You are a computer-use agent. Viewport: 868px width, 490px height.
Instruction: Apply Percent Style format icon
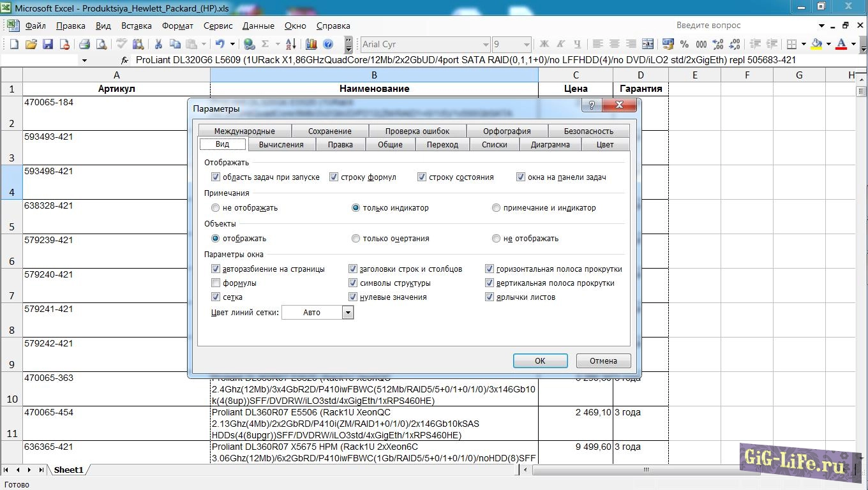tap(684, 44)
